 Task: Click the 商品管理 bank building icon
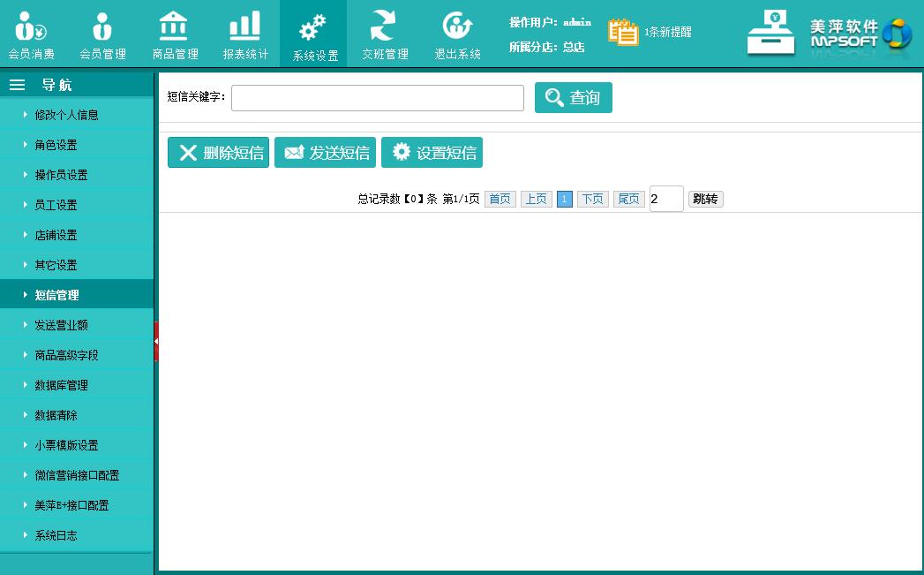point(174,26)
